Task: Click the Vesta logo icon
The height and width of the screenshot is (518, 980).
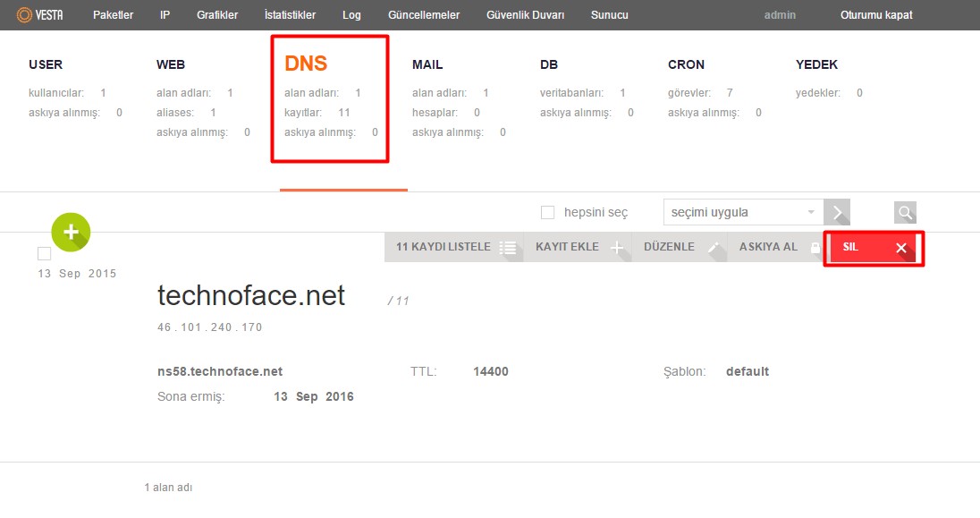Action: point(24,14)
